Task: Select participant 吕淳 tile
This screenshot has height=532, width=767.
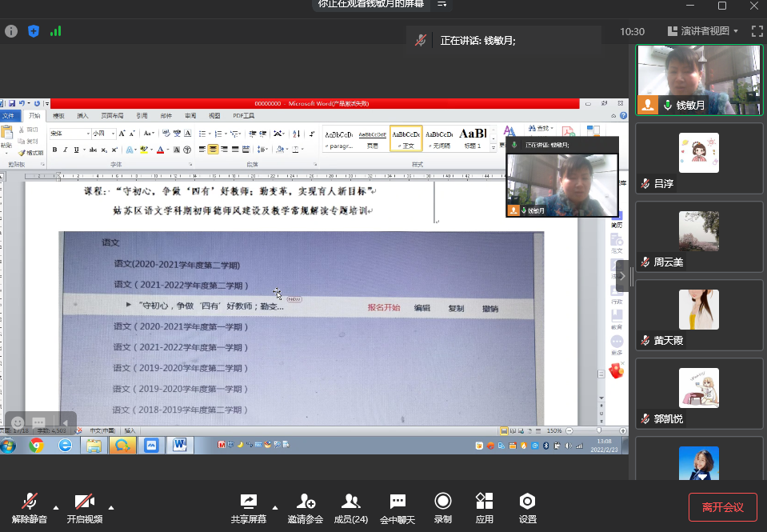Action: 699,158
